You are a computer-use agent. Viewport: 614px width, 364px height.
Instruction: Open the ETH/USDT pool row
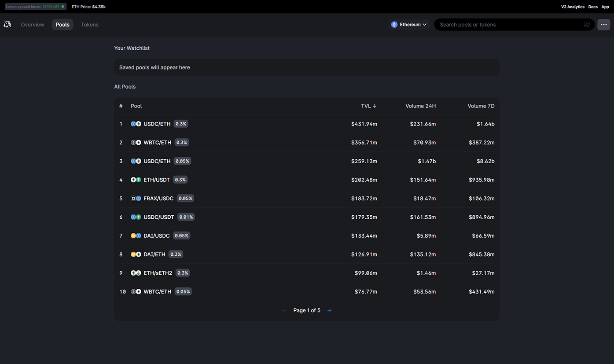[307, 180]
